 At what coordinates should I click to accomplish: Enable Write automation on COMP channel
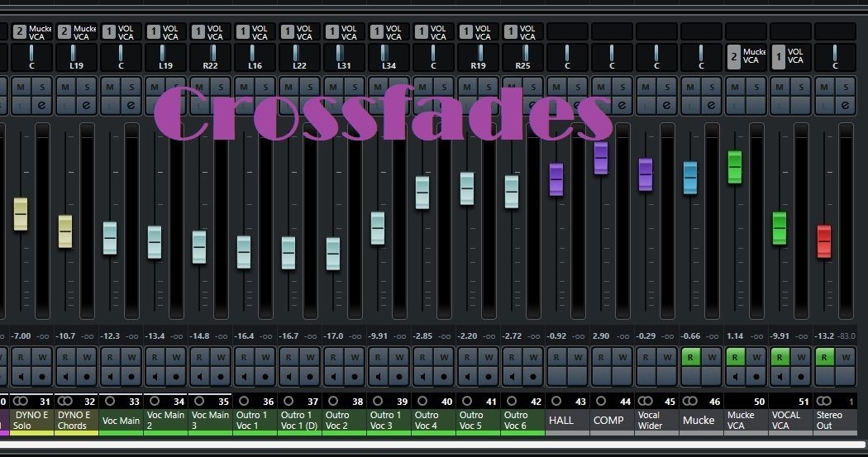point(622,357)
